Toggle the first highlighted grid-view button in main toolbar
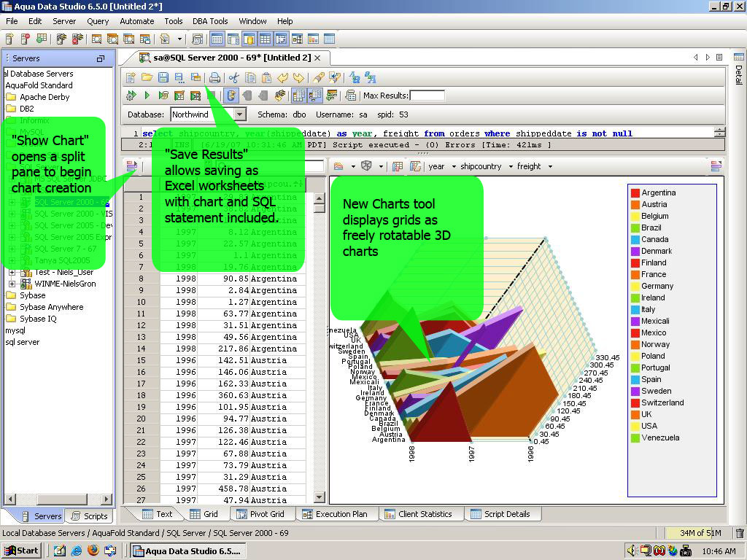 217,39
